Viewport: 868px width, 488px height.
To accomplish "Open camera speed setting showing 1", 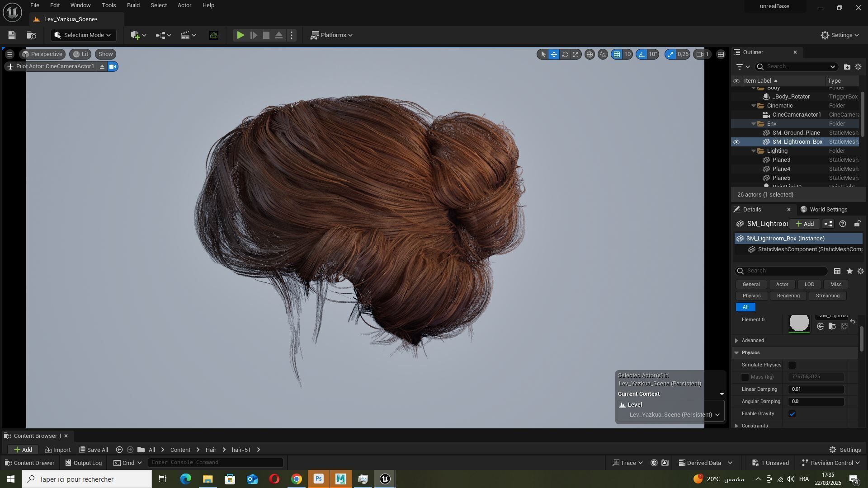I will point(703,54).
